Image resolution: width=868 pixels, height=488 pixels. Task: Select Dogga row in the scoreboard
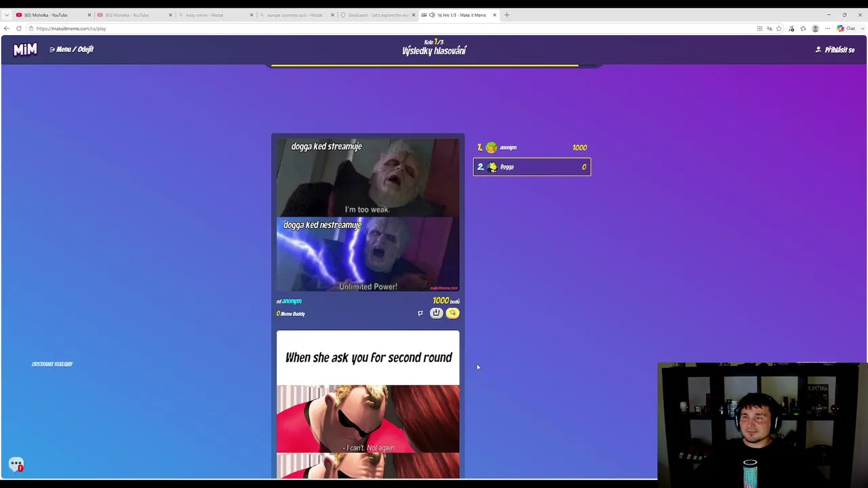pyautogui.click(x=532, y=167)
